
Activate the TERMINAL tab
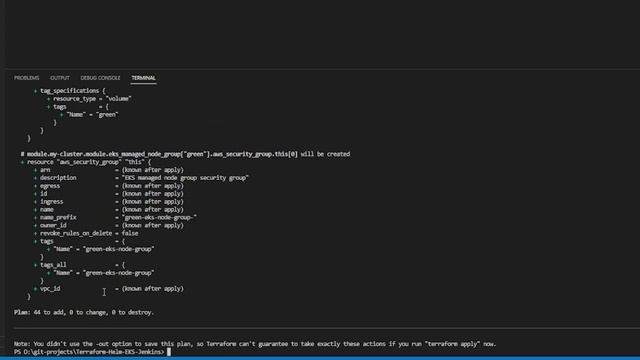143,78
